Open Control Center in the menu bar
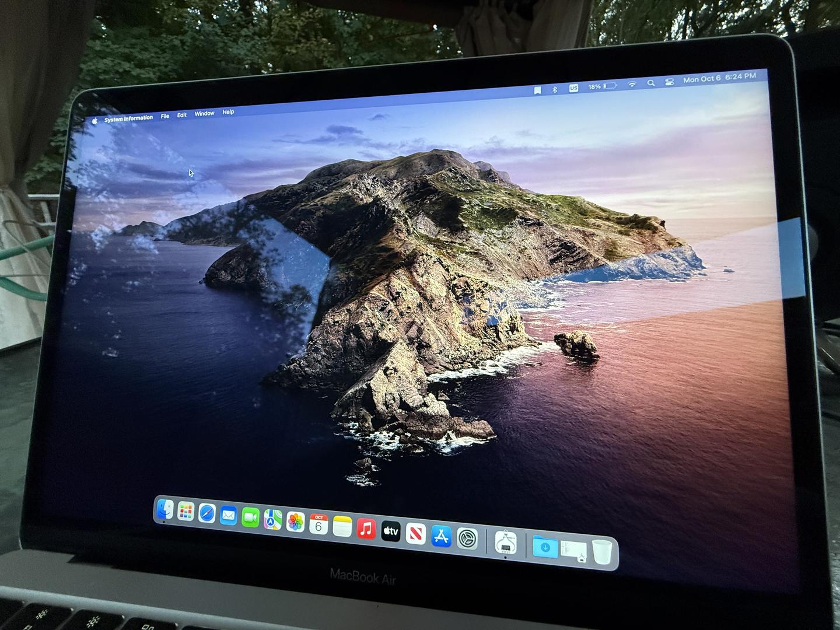 coord(669,82)
